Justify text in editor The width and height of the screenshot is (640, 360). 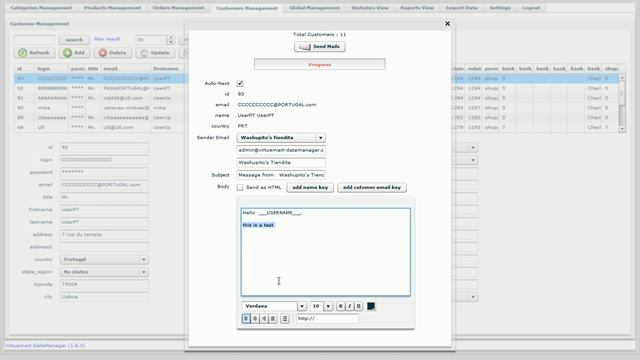[x=273, y=318]
